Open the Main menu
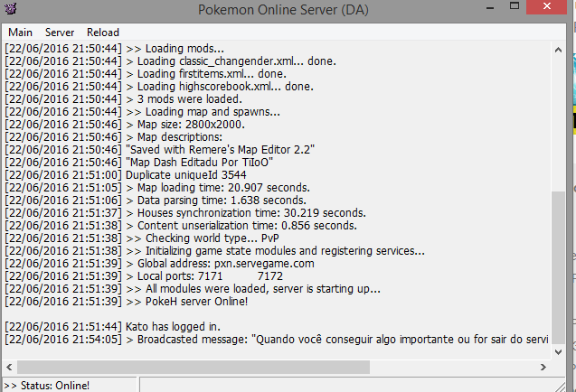576x392 pixels. coord(20,33)
